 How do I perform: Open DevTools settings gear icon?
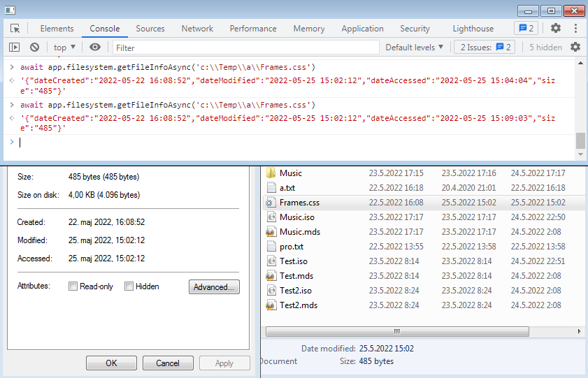pyautogui.click(x=555, y=29)
